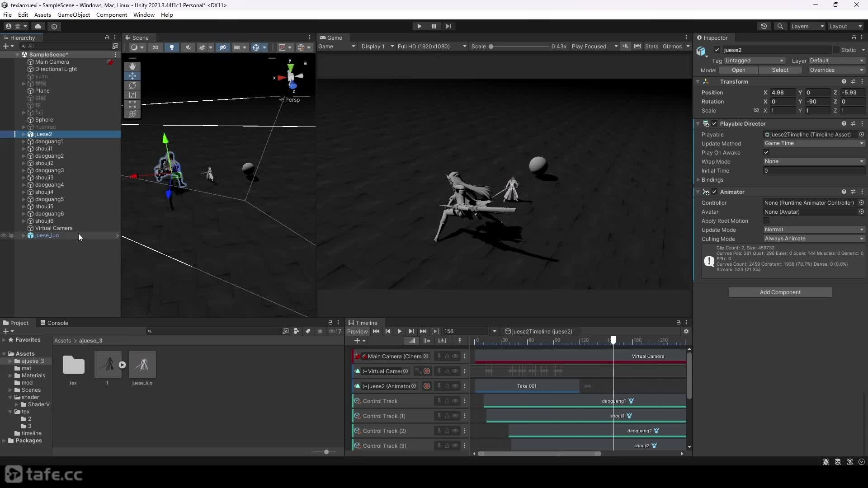Switch to Console tab
This screenshot has height=488, width=868.
pos(54,323)
